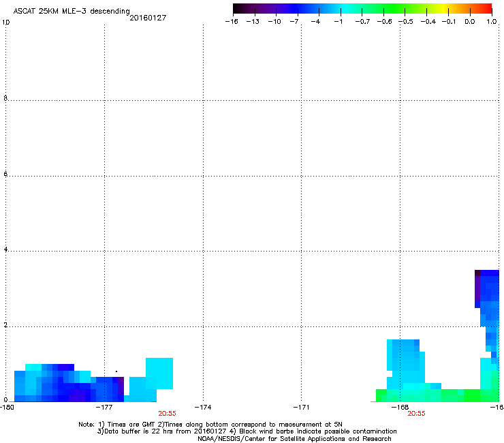Click the large cyan data block near -175
The image size is (504, 443).
159,373
